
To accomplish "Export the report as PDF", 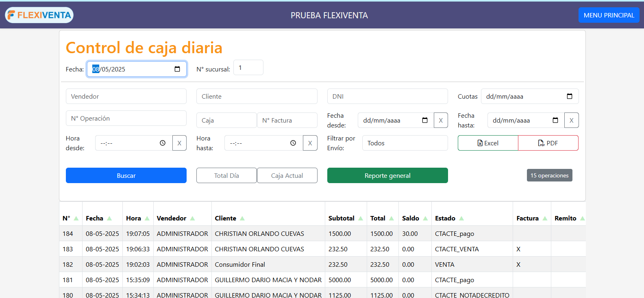I will coord(548,143).
